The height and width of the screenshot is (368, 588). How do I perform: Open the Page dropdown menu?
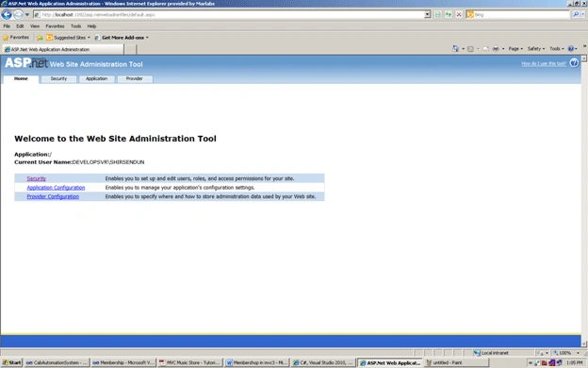tap(515, 49)
